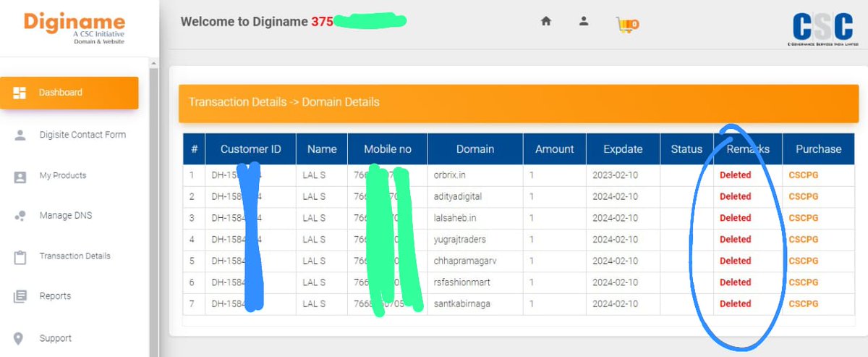868x357 pixels.
Task: Click CSCPG link for chhapramagarv row
Action: [804, 261]
